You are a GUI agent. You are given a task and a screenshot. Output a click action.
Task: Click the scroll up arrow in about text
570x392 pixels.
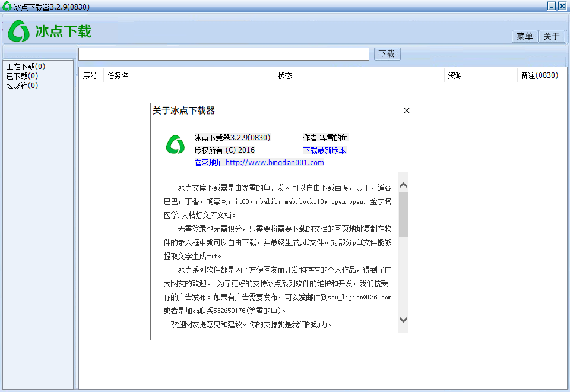tap(403, 185)
